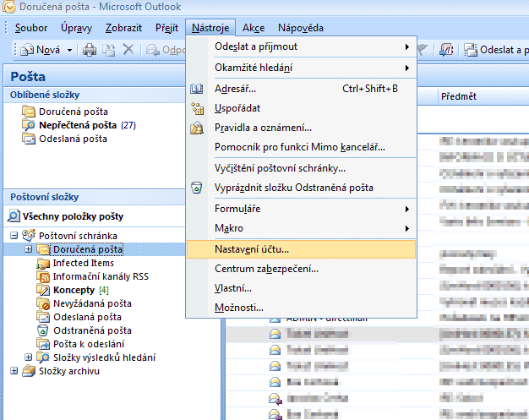The width and height of the screenshot is (529, 420).
Task: Click the recycle bin icon in menu
Action: (x=197, y=188)
